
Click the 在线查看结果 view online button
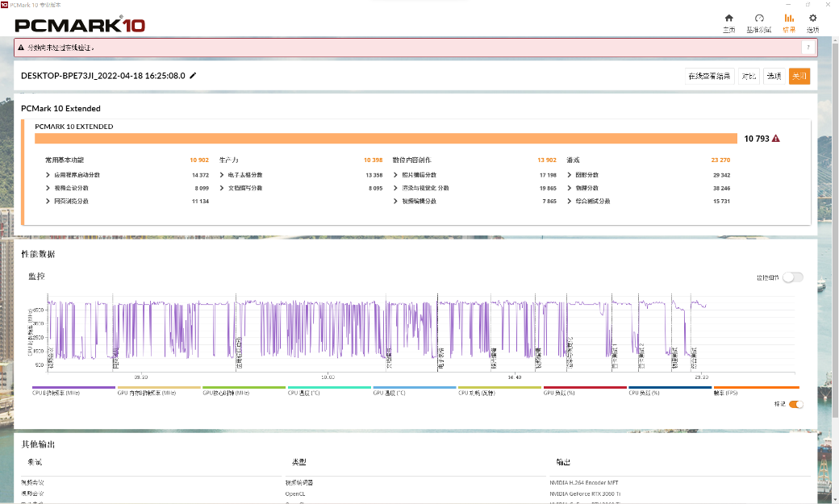coord(709,76)
